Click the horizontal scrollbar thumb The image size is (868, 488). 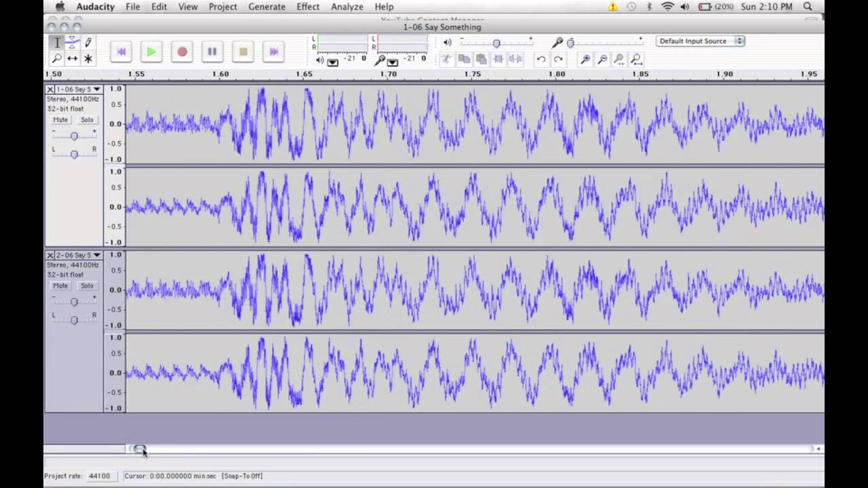[138, 449]
